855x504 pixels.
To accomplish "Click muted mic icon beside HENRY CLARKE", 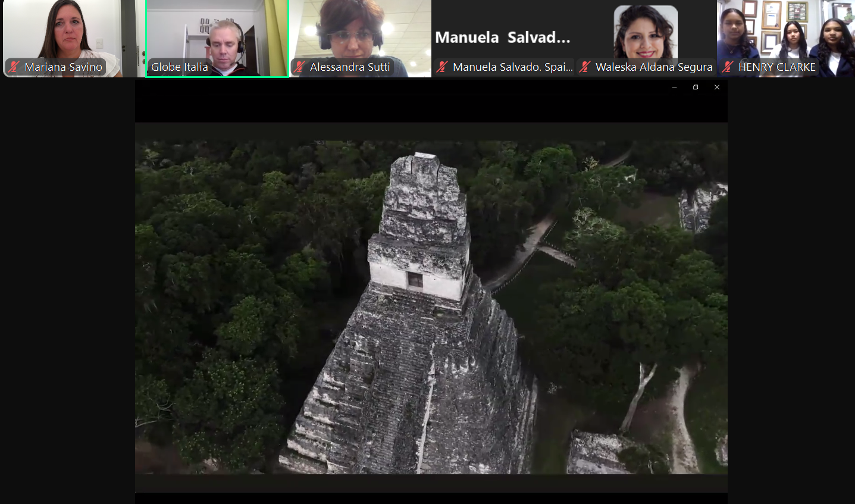I will tap(728, 67).
